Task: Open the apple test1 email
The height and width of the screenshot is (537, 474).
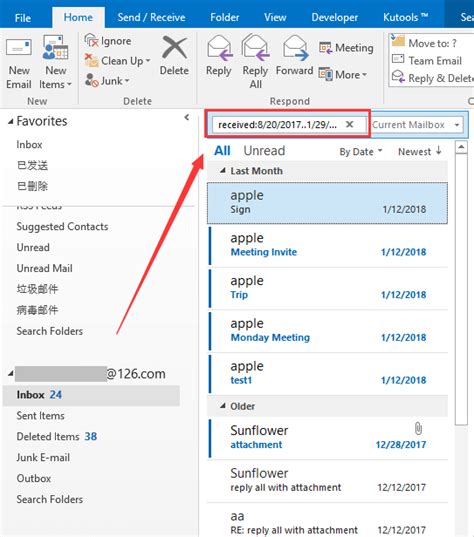Action: coord(328,374)
